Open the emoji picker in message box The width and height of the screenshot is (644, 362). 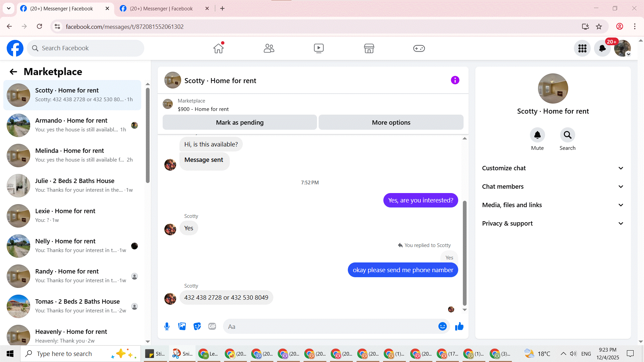point(442,326)
